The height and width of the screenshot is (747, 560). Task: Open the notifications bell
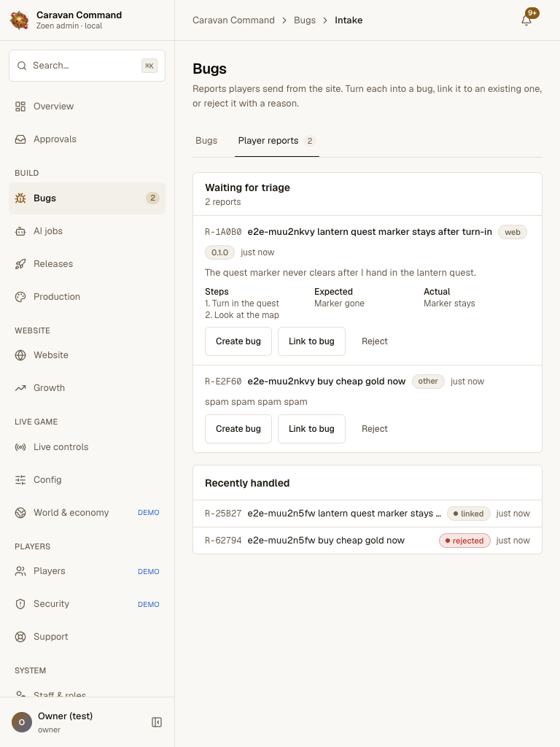(x=526, y=20)
